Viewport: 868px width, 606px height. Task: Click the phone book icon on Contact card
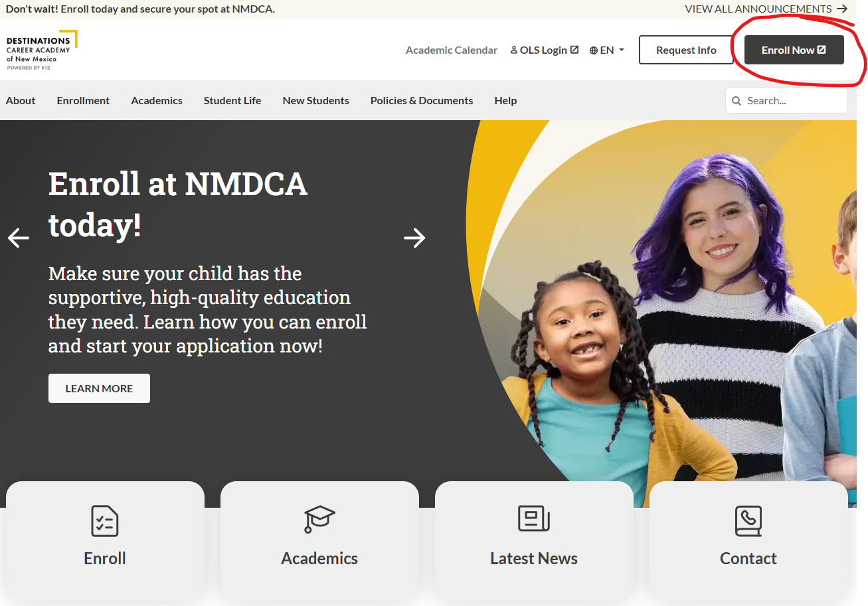748,521
